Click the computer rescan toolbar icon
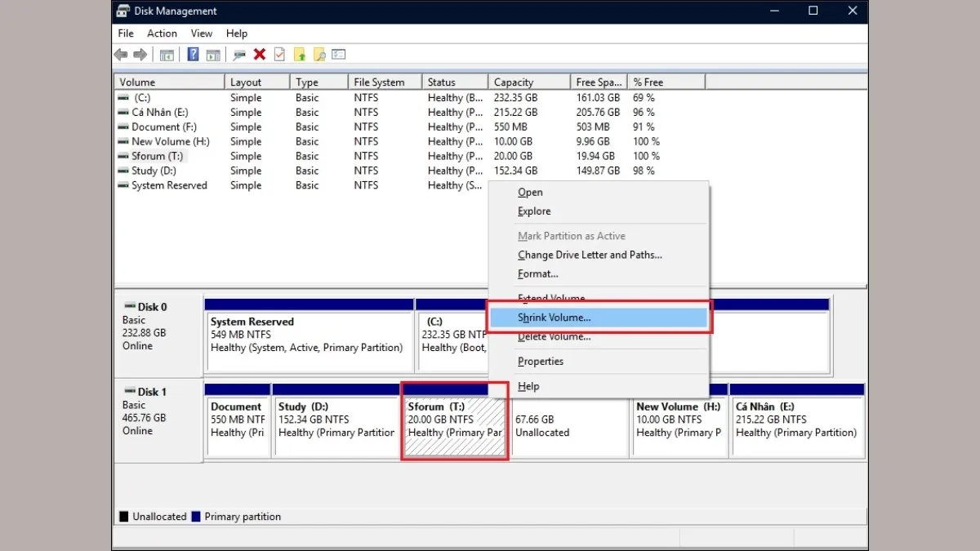The width and height of the screenshot is (980, 551). pos(239,54)
